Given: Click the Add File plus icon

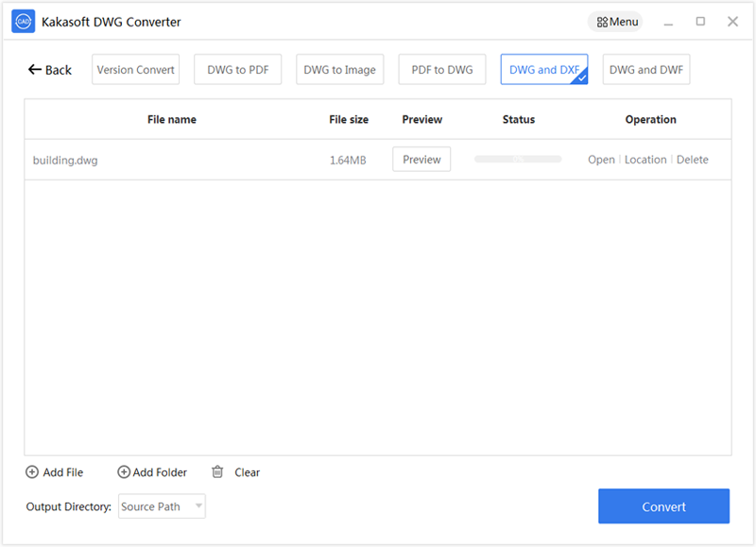Looking at the screenshot, I should coord(32,472).
